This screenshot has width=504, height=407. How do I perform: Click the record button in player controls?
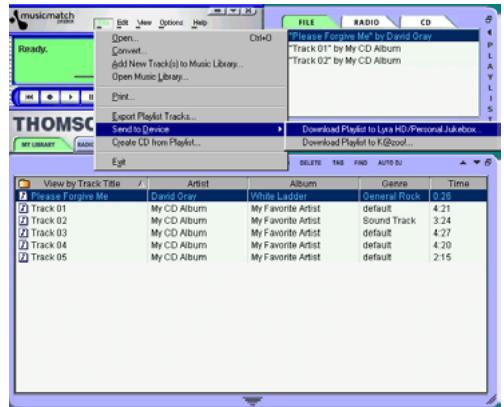click(50, 97)
